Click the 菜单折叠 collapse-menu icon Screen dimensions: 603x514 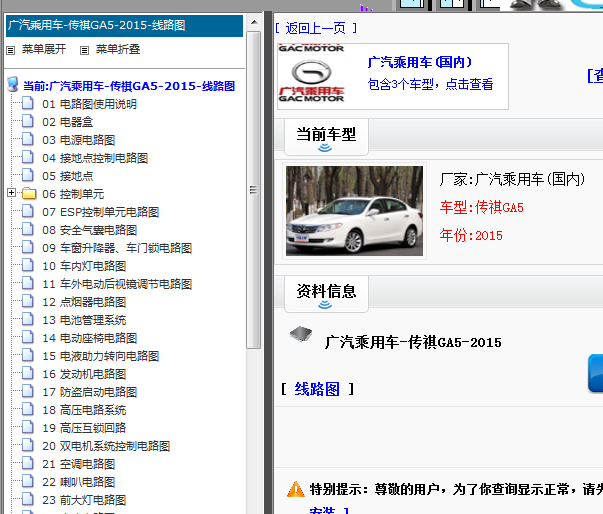[x=84, y=50]
